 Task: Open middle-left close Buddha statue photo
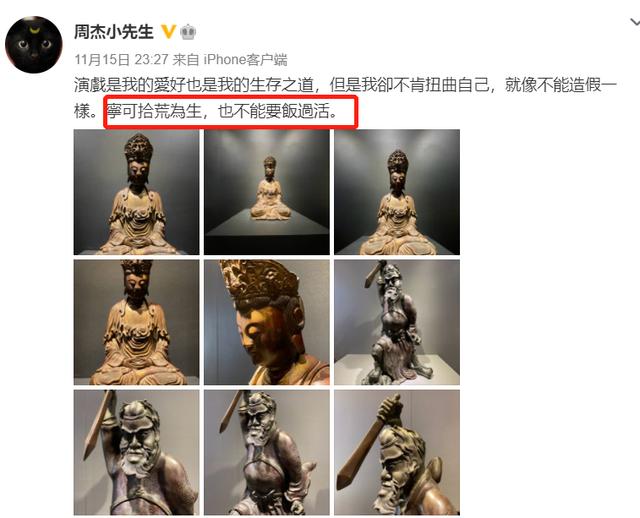(x=136, y=322)
